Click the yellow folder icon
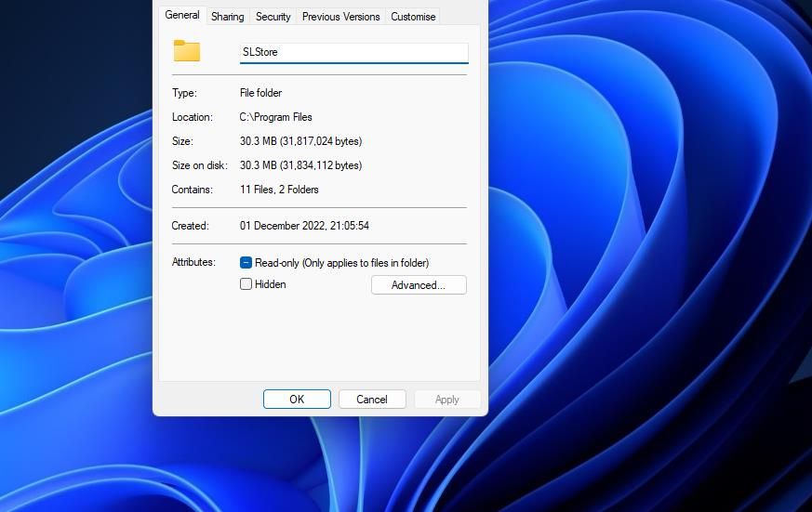 pos(187,51)
